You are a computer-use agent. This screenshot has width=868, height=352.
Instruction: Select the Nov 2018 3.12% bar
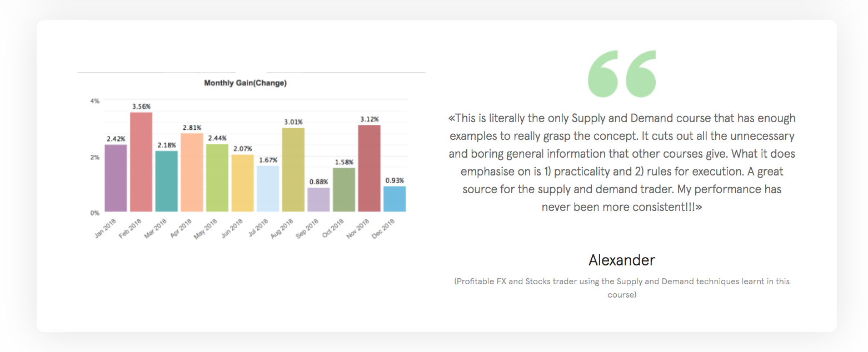[x=369, y=168]
